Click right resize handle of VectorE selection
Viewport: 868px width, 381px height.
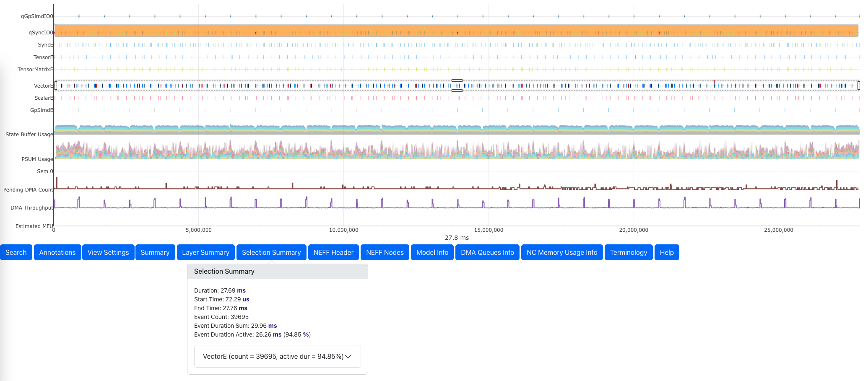(858, 86)
